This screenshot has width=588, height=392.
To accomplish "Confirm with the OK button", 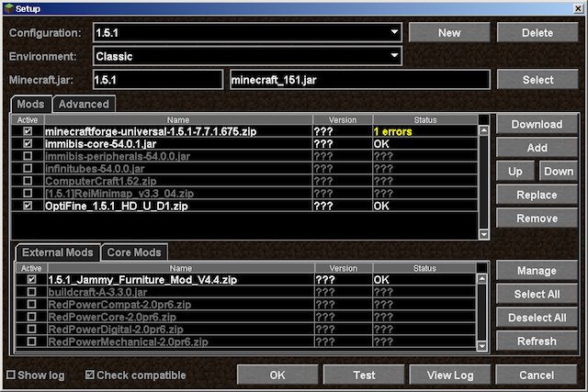I will point(277,375).
